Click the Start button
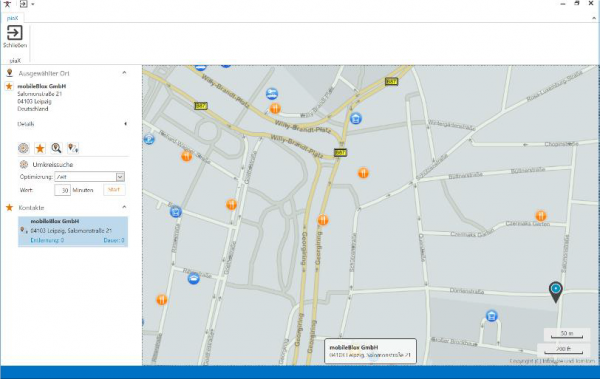The image size is (600, 379). (114, 190)
